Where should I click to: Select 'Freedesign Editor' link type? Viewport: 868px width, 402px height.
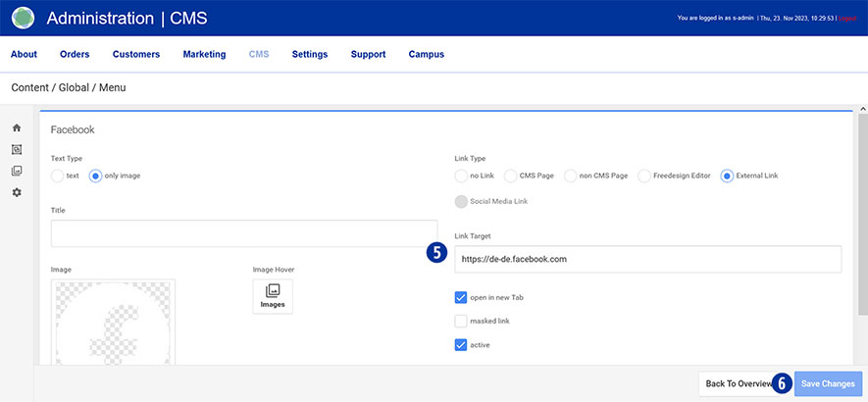click(644, 176)
